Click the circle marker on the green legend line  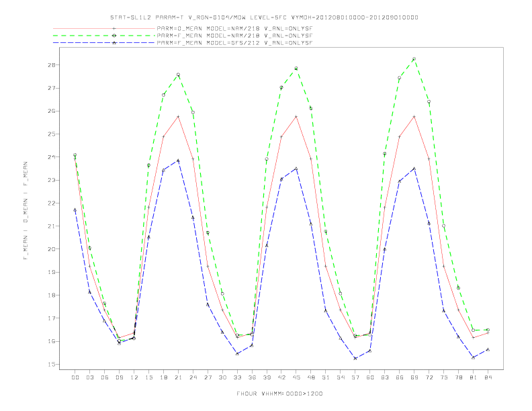(x=114, y=36)
